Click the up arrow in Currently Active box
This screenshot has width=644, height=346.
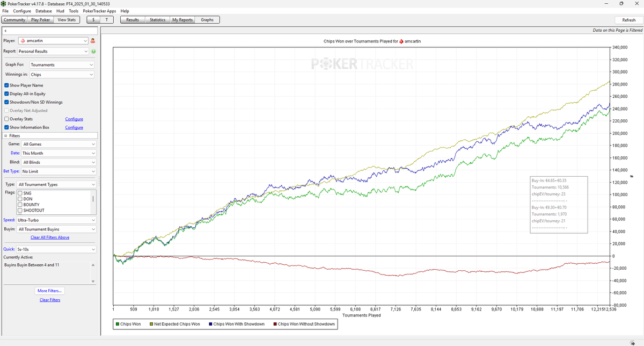tap(92, 265)
